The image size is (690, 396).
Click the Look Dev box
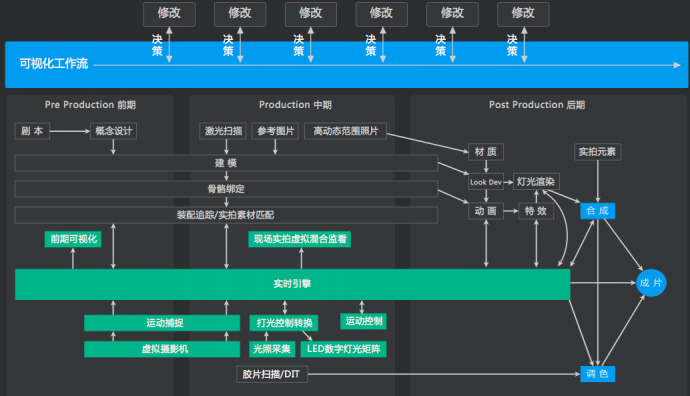486,182
